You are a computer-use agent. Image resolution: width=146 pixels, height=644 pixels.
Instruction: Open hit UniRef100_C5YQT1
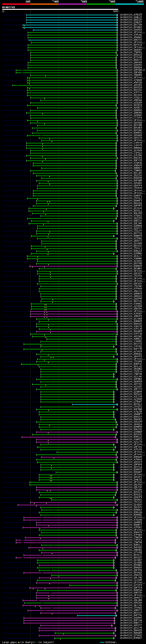click(131, 406)
